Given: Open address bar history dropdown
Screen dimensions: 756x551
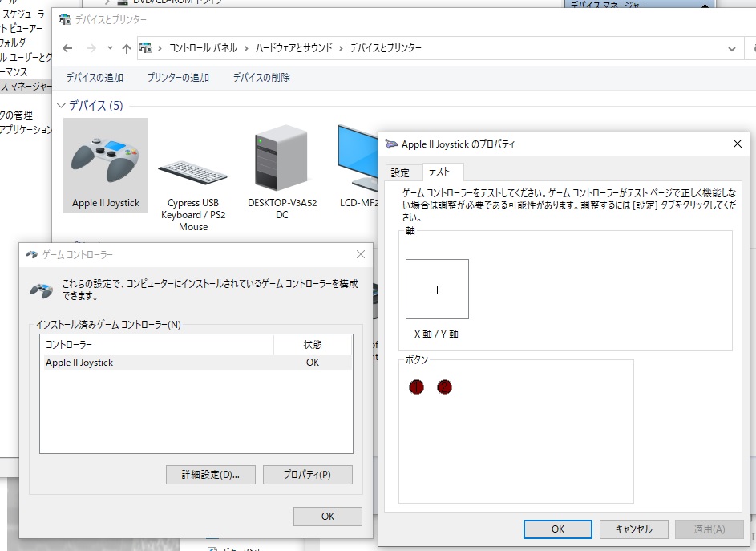Looking at the screenshot, I should [731, 48].
